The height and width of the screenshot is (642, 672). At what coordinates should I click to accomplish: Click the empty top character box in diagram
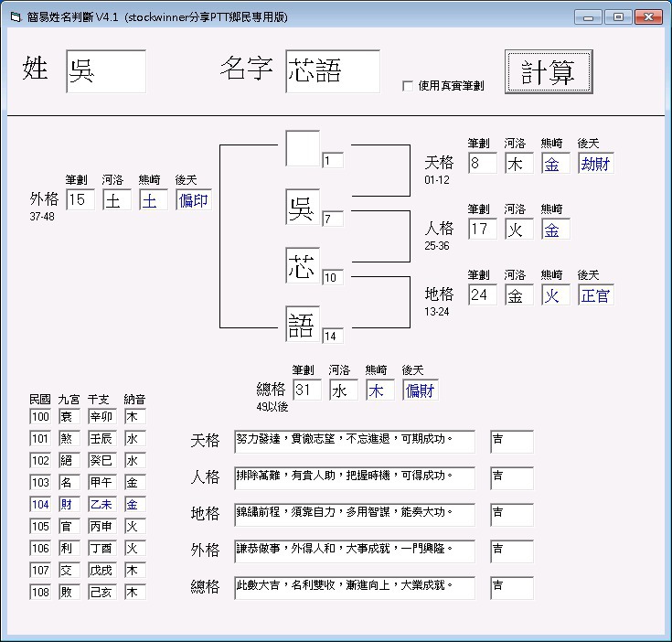pos(303,148)
